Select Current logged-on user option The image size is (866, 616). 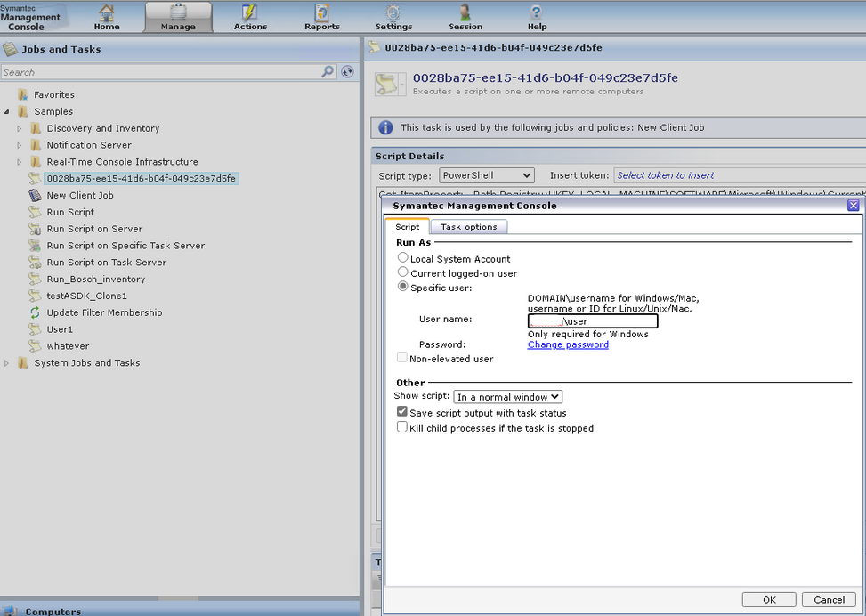click(403, 272)
